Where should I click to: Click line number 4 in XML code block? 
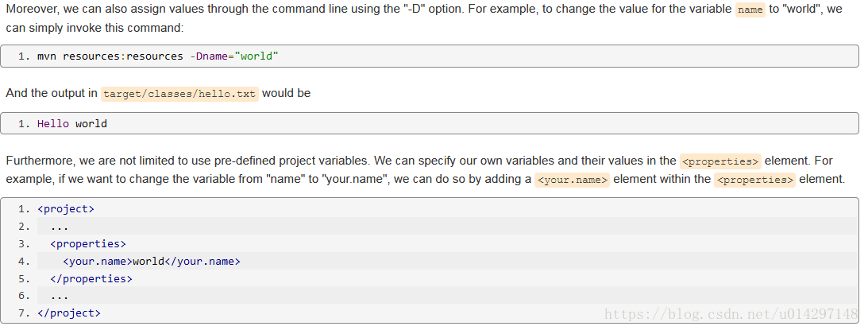pyautogui.click(x=24, y=261)
